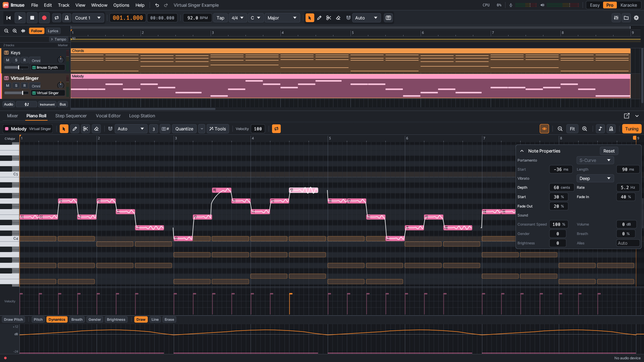Image resolution: width=644 pixels, height=362 pixels.
Task: Switch to the Mixer tab
Action: (12, 116)
